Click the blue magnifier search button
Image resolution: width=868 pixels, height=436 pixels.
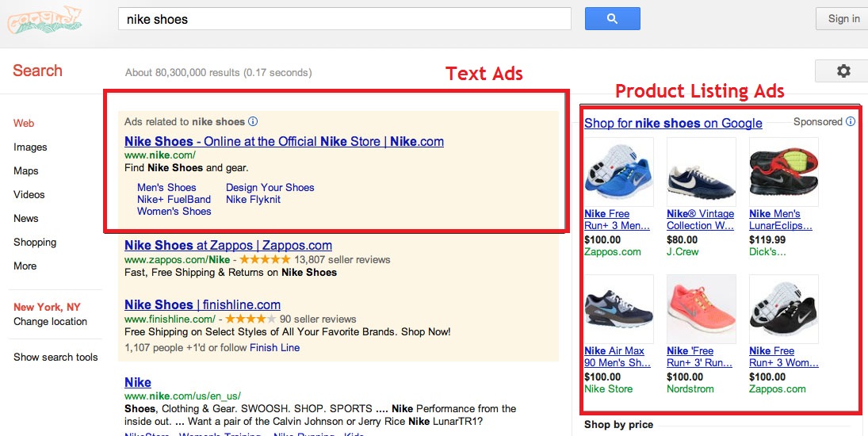click(612, 18)
